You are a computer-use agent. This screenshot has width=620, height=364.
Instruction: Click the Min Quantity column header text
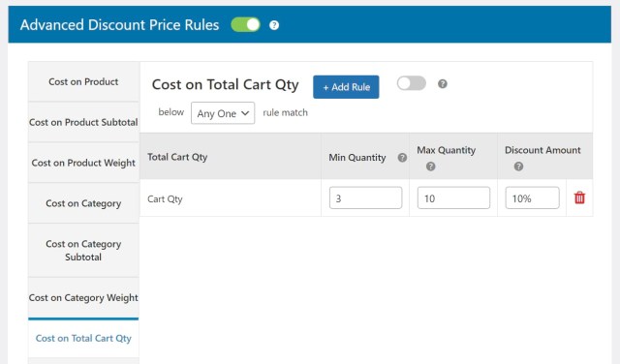(357, 157)
